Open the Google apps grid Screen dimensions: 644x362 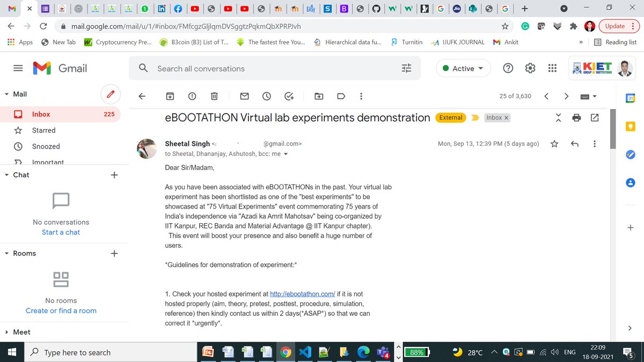point(552,68)
